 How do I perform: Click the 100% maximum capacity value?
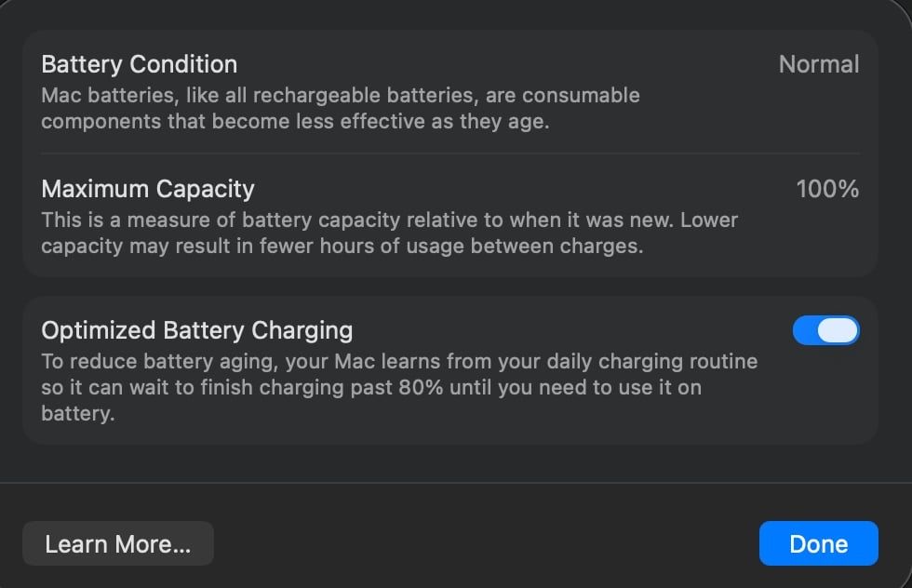click(827, 189)
